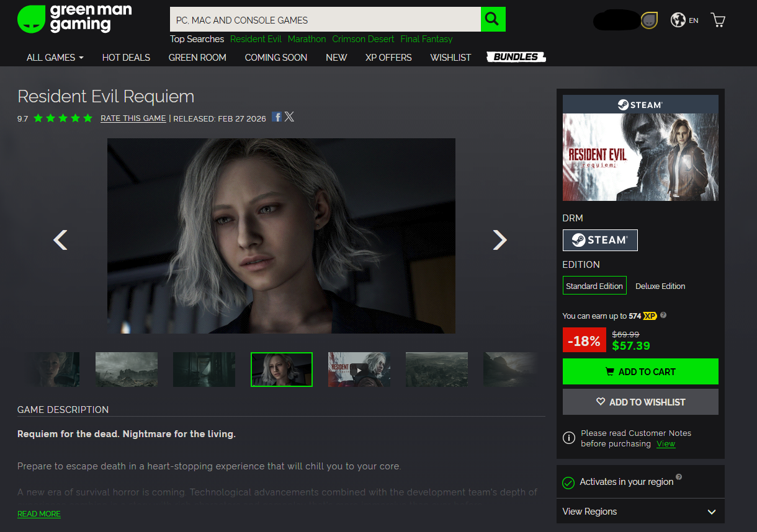
Task: Open the user profile avatar icon
Action: pos(649,20)
